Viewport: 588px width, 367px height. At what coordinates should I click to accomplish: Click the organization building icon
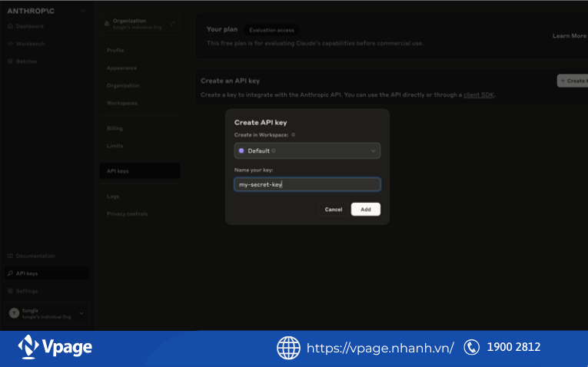click(107, 24)
